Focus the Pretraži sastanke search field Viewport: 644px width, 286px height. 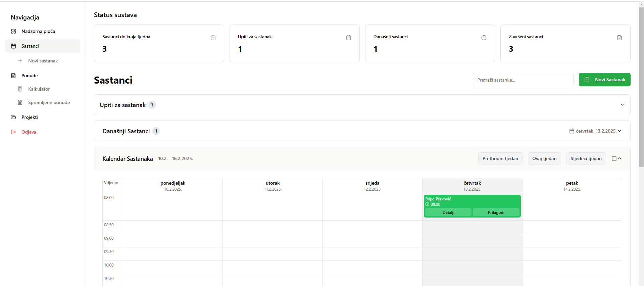(523, 80)
